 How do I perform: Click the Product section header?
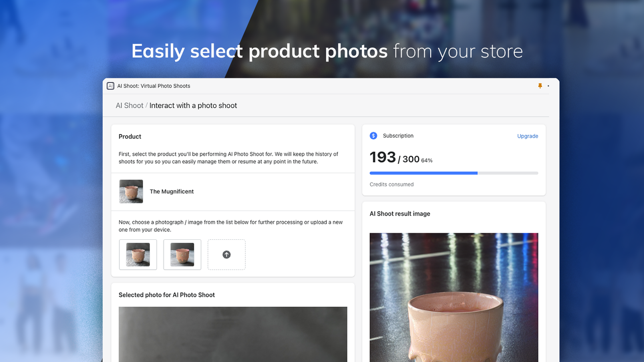[x=130, y=136]
